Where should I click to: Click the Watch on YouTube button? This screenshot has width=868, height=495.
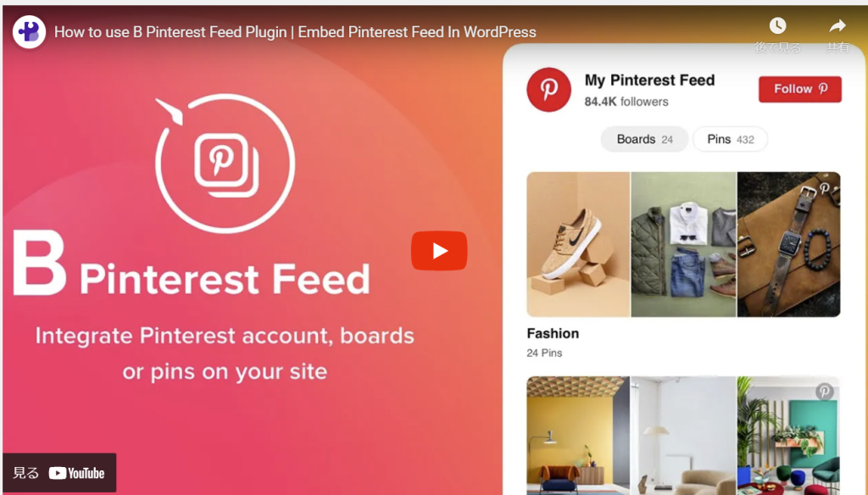[x=59, y=473]
